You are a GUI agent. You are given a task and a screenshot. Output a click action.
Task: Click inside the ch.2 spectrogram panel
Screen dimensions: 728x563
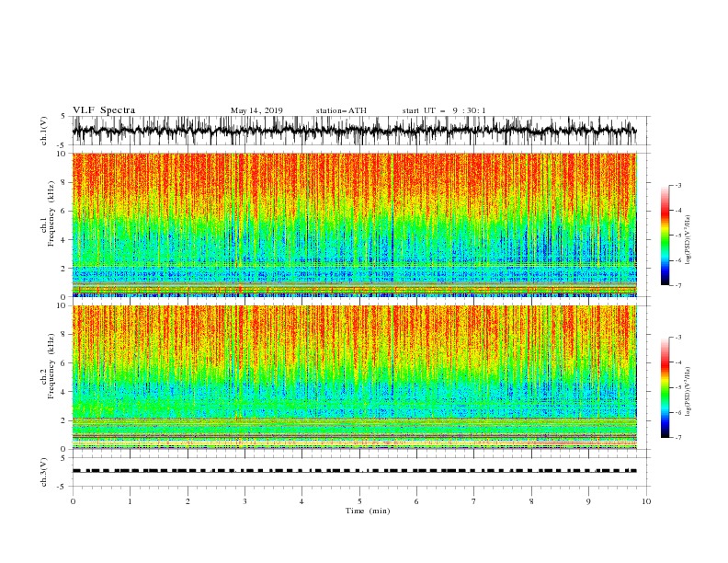354,377
